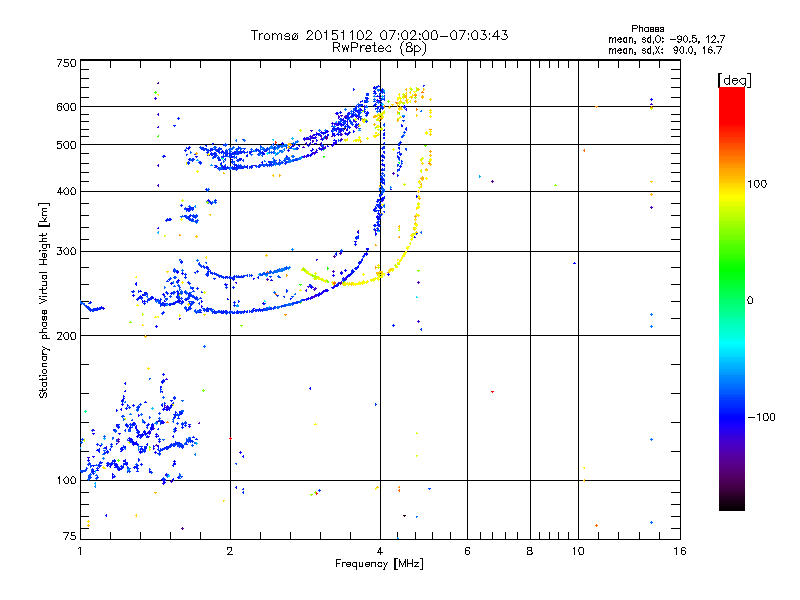Click the x-axis label "2"
The image size is (800, 600).
pos(230,551)
